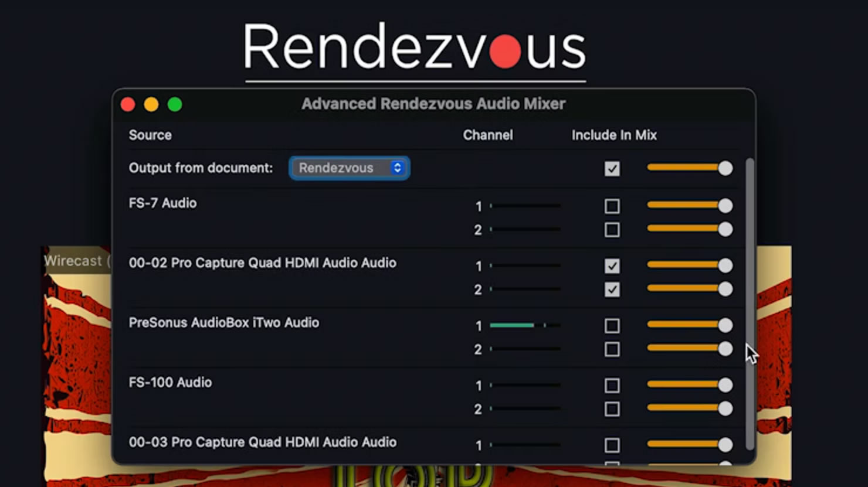
Task: Click the Advanced Rendezvous Audio Mixer title
Action: tap(433, 104)
